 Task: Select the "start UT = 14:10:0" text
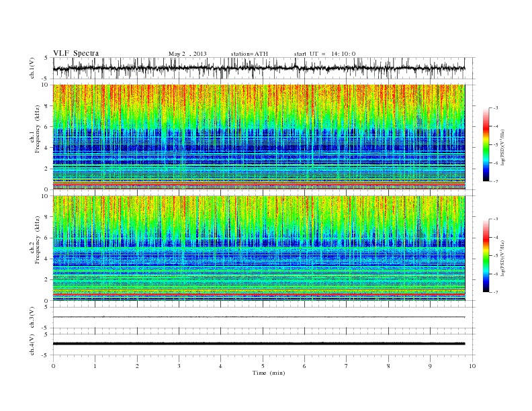[x=324, y=54]
